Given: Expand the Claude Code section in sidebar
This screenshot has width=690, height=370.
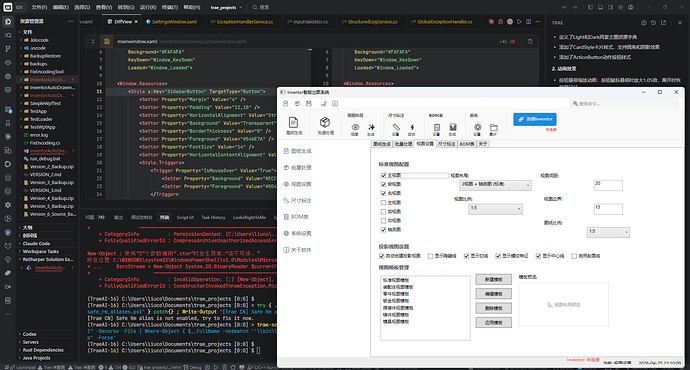Looking at the screenshot, I should pos(36,243).
